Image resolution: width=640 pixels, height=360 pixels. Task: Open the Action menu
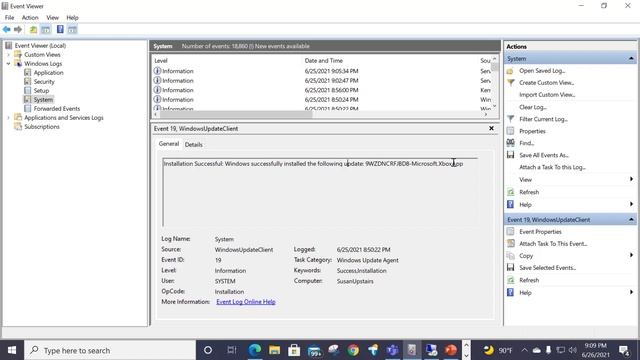coord(30,18)
